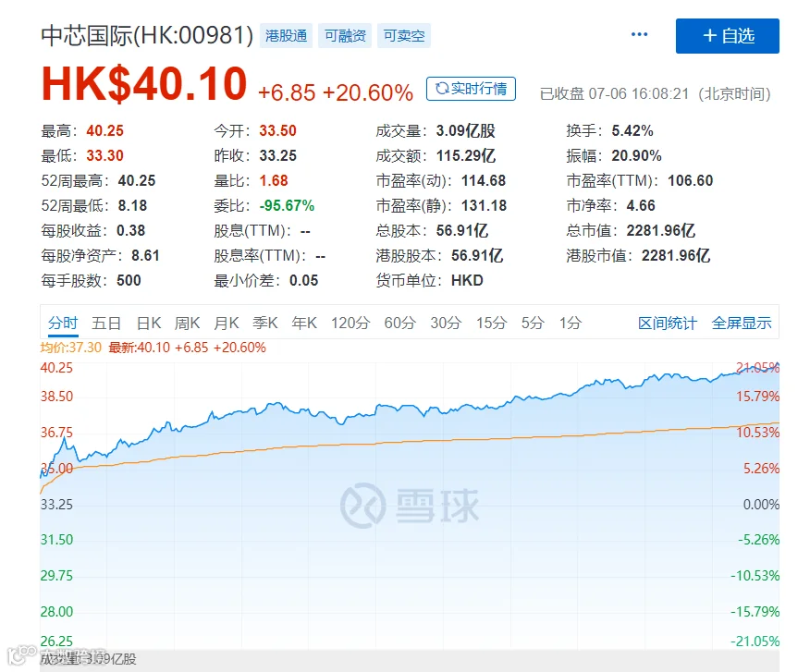Click the 可卖空 tag
The image size is (810, 672).
(404, 36)
